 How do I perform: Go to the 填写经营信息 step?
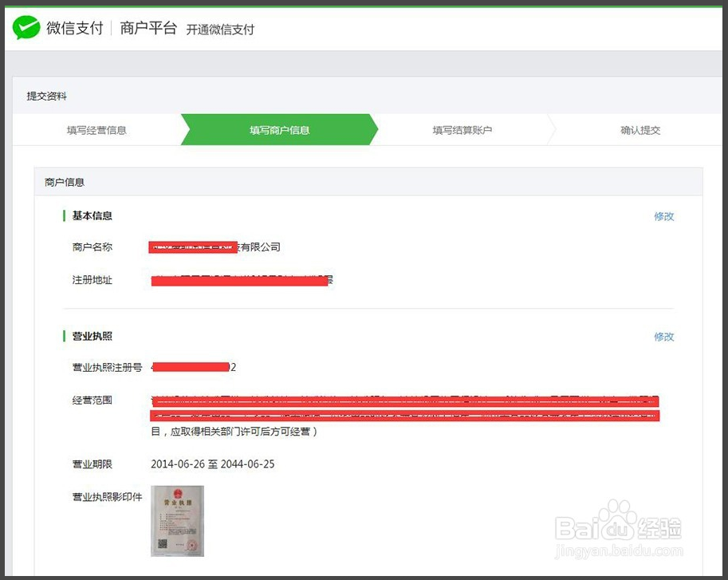pyautogui.click(x=96, y=130)
